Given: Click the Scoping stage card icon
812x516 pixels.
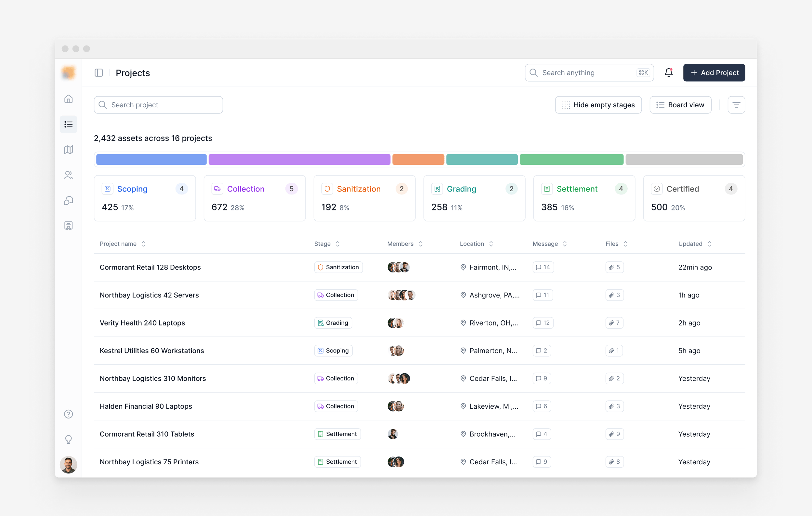Looking at the screenshot, I should click(x=108, y=189).
